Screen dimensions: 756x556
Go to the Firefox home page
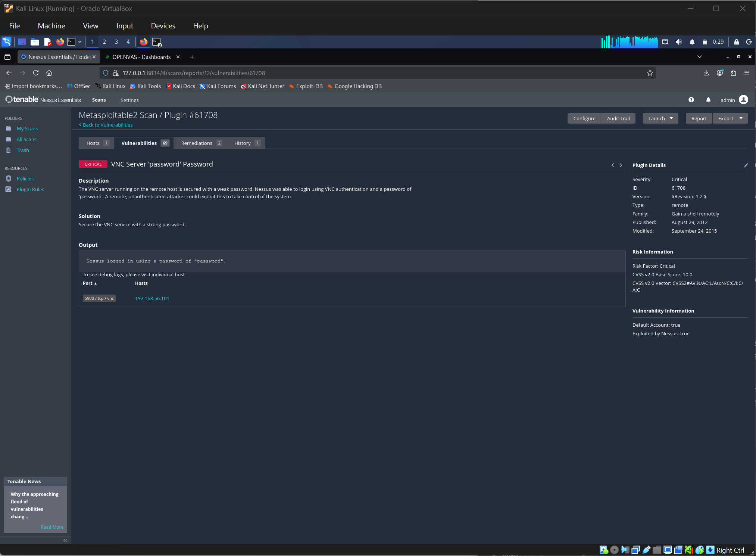[x=49, y=73]
